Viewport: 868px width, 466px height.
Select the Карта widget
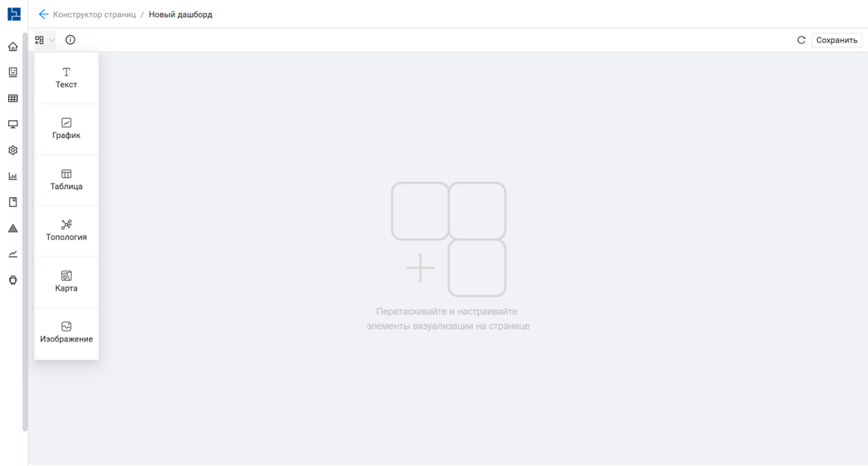66,282
